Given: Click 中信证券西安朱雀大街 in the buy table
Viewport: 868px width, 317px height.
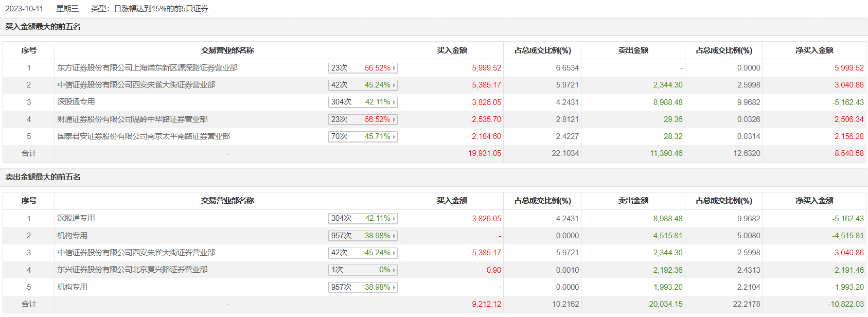Looking at the screenshot, I should coord(136,85).
